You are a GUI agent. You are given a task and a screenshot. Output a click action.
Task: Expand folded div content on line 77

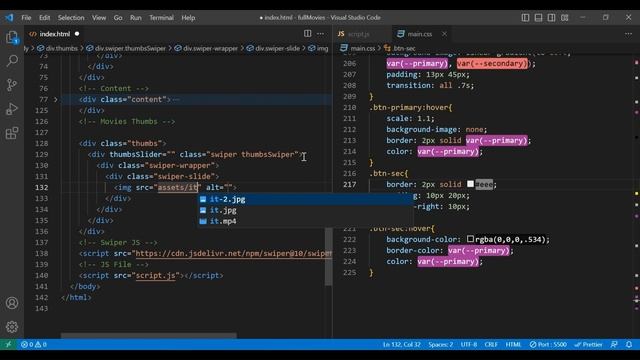(56, 99)
